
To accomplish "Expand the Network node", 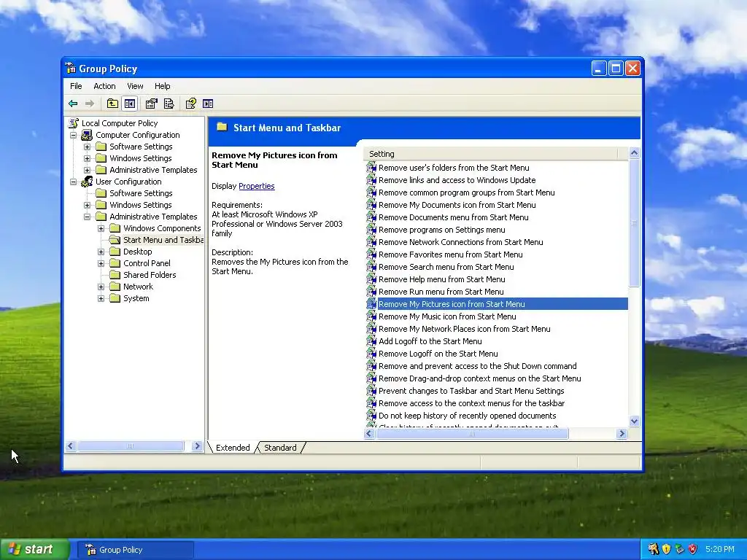I will pyautogui.click(x=101, y=287).
